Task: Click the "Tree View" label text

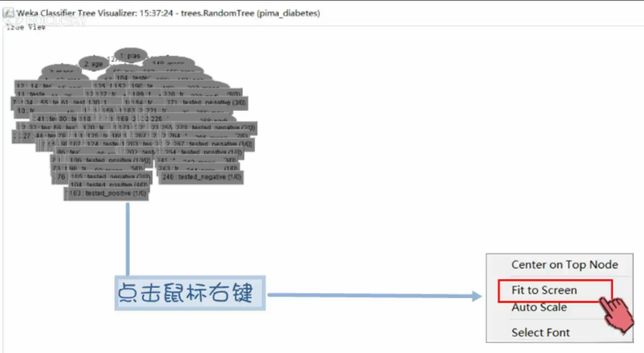Action: [x=24, y=27]
